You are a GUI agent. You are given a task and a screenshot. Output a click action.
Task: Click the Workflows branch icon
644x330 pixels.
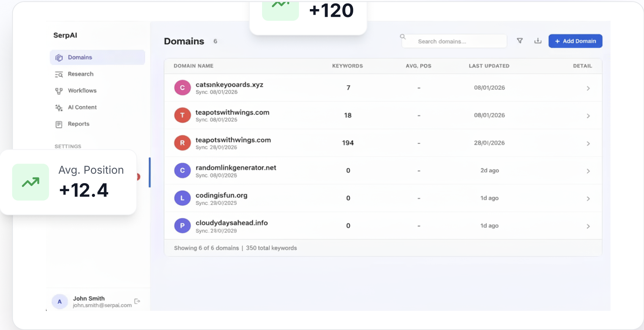pos(59,91)
